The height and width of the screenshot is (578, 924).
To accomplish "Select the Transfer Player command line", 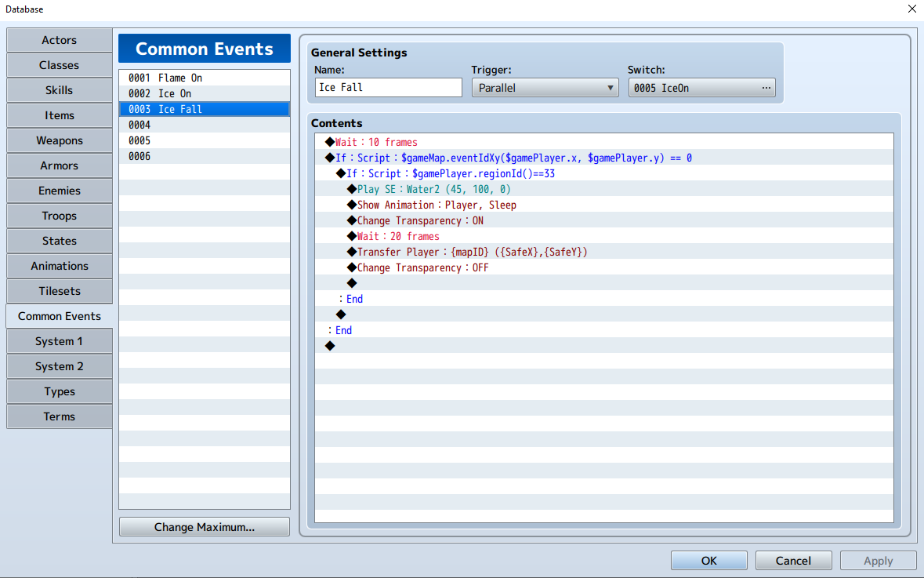I will [x=604, y=252].
